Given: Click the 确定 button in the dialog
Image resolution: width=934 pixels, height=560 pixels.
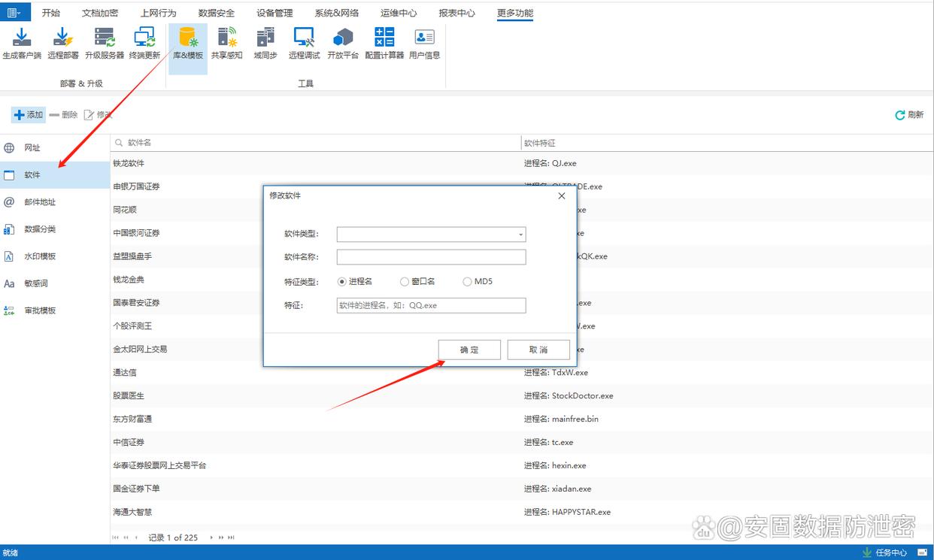Looking at the screenshot, I should click(469, 350).
